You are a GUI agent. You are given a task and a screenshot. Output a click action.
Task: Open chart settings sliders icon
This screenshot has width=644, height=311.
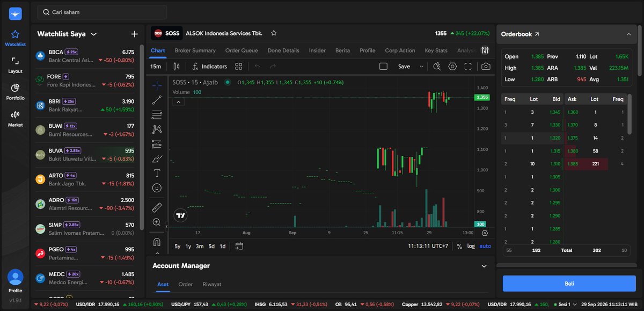pyautogui.click(x=485, y=50)
